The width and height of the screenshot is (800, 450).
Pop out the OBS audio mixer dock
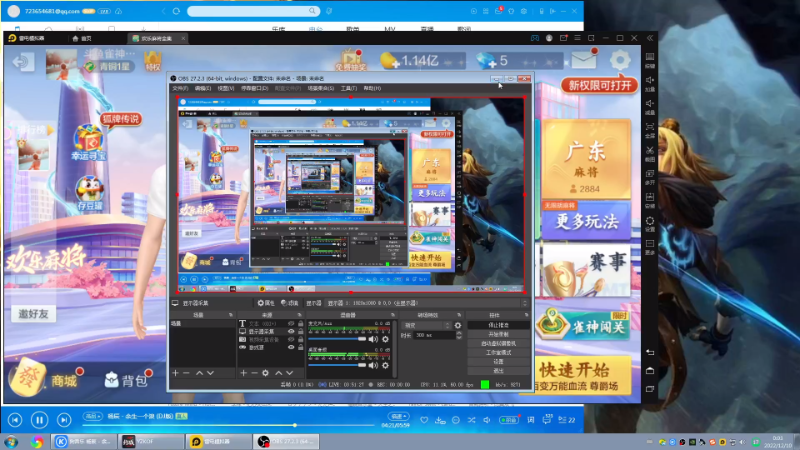coord(393,315)
